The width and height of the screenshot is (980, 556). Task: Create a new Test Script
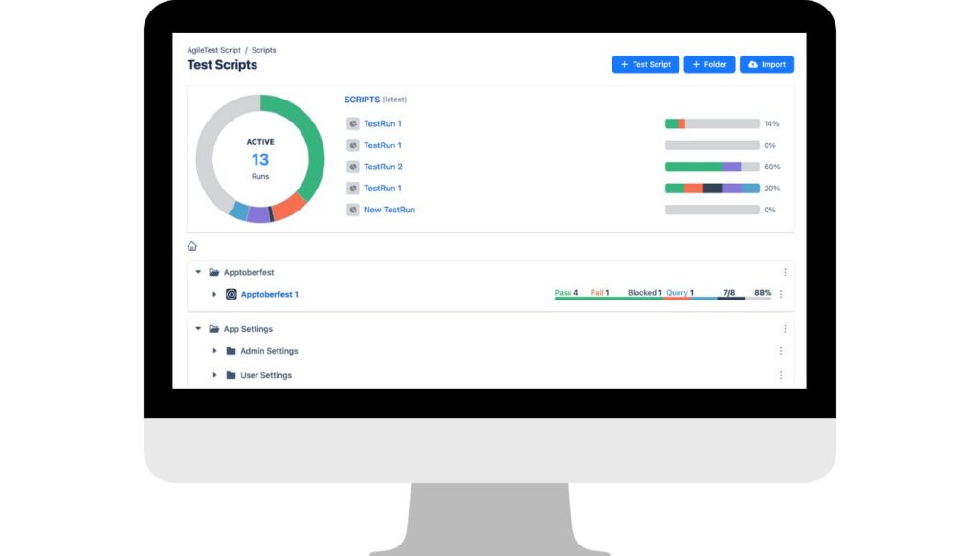point(645,64)
